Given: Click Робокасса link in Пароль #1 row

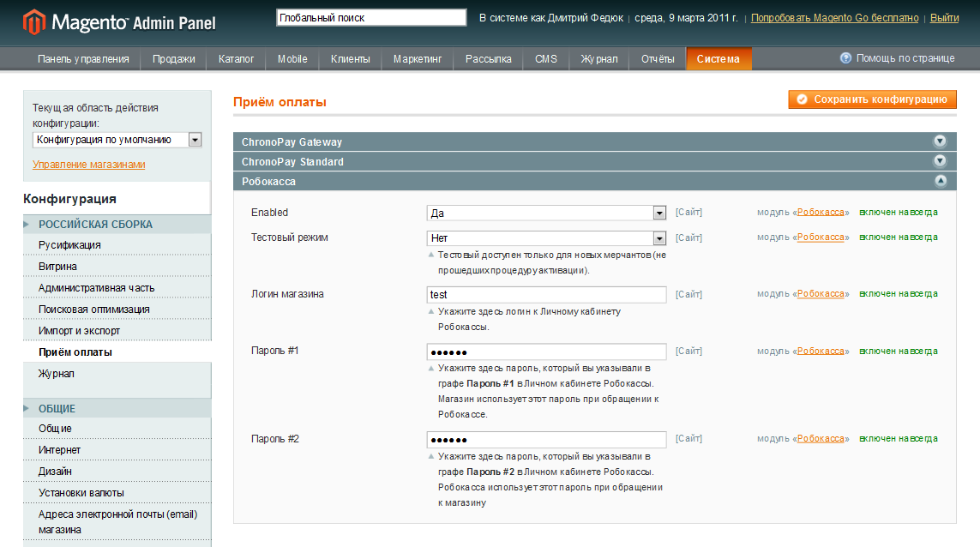Looking at the screenshot, I should pyautogui.click(x=821, y=351).
